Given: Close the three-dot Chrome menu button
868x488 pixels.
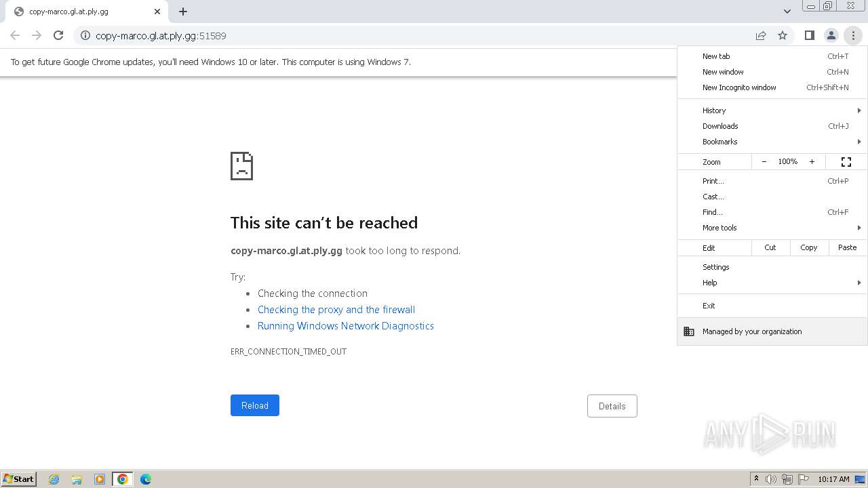Looking at the screenshot, I should pyautogui.click(x=852, y=35).
